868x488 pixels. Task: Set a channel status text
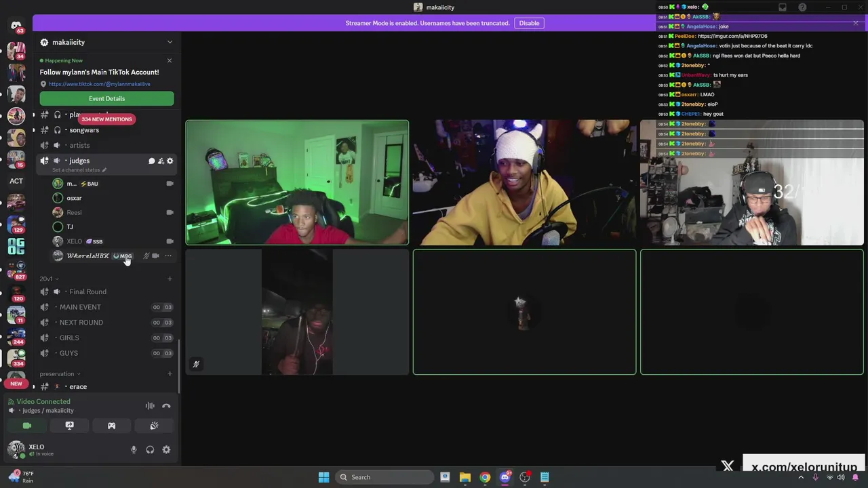click(x=79, y=170)
